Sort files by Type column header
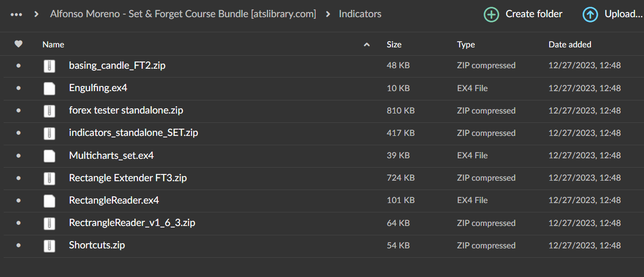The width and height of the screenshot is (644, 277). (466, 45)
